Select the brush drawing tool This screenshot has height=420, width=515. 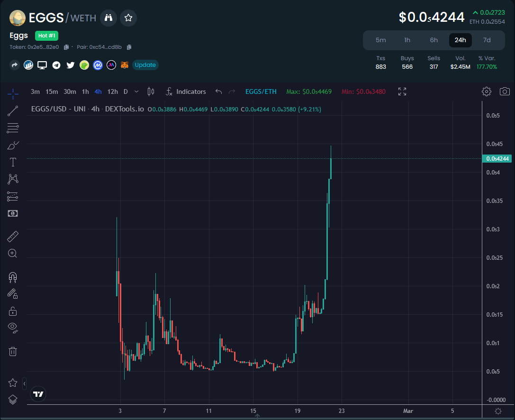13,145
